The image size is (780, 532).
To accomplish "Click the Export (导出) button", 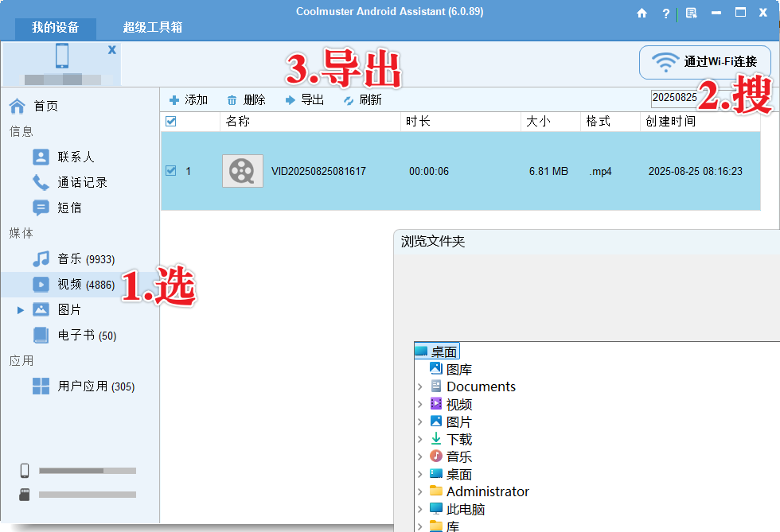I will click(x=305, y=99).
